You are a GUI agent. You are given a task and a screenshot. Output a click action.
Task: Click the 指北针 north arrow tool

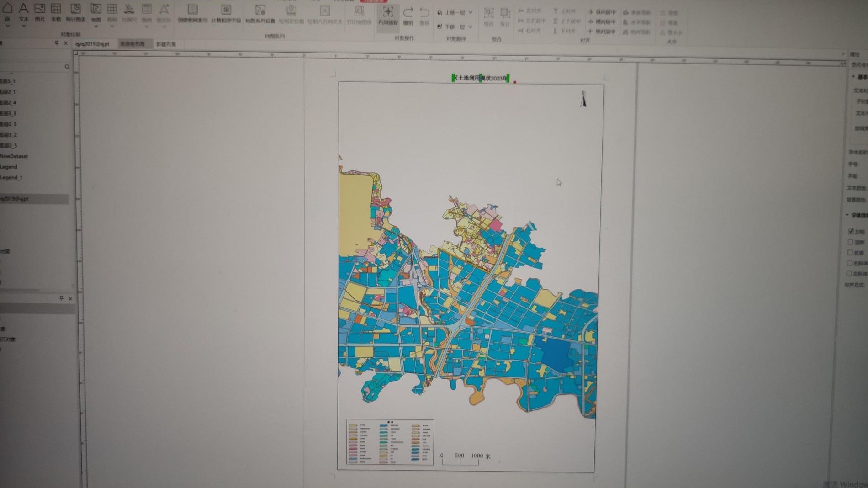[x=164, y=12]
